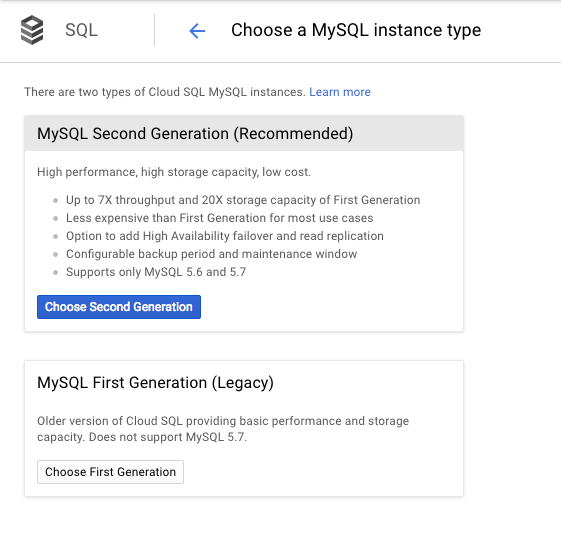Click the High performance, high storage capacity tagline

(x=174, y=172)
